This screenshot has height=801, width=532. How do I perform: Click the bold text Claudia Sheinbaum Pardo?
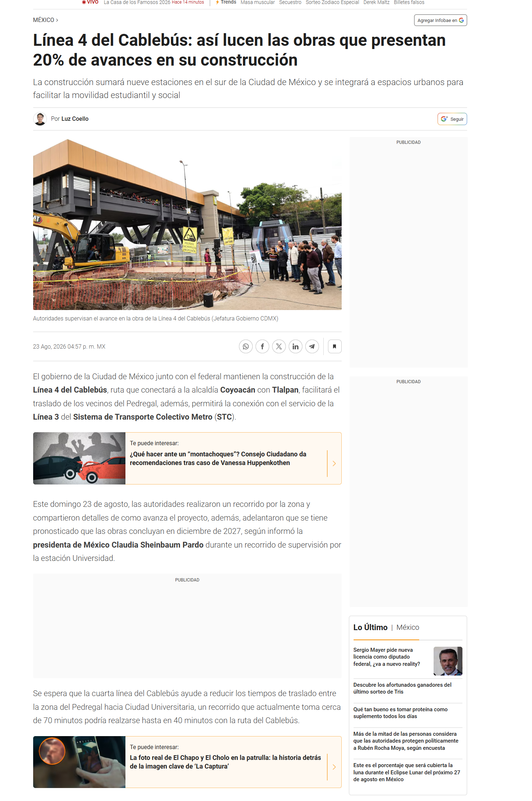click(x=158, y=545)
